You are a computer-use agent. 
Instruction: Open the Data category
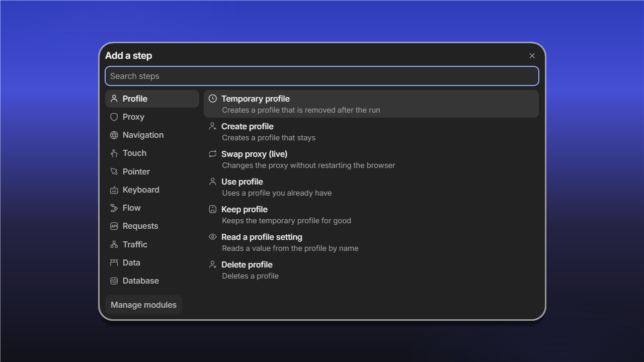152,262
